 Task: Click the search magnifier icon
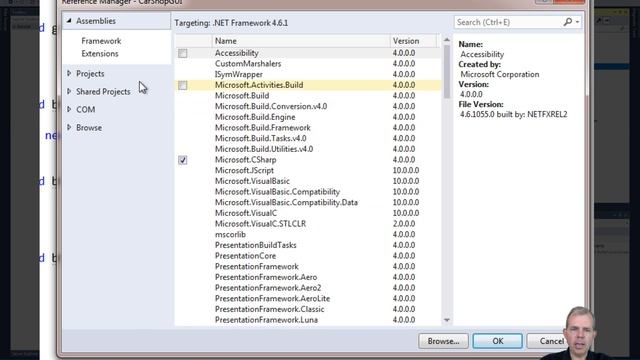pyautogui.click(x=567, y=22)
